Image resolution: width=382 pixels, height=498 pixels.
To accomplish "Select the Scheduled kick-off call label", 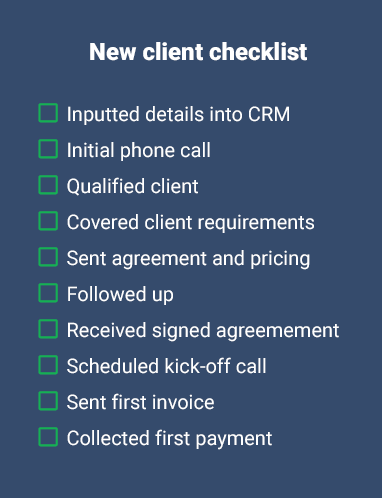I will click(x=167, y=366).
